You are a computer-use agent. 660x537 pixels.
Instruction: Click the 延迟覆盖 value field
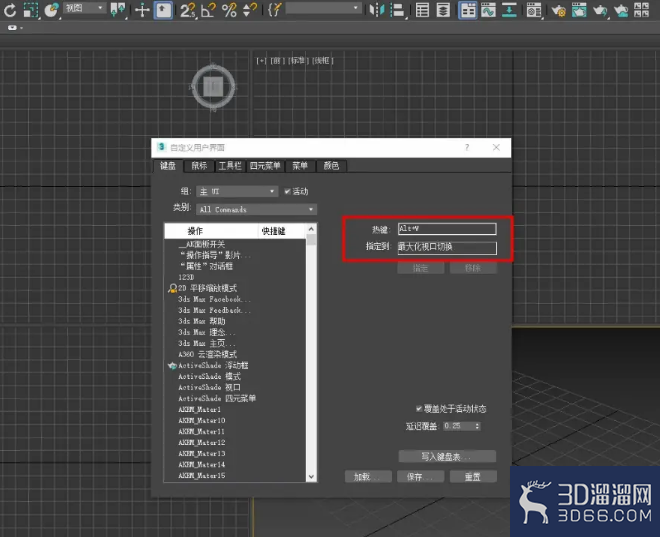[458, 426]
